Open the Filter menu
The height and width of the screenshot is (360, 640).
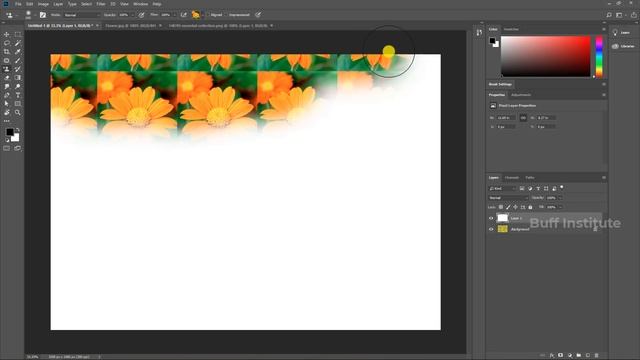101,4
